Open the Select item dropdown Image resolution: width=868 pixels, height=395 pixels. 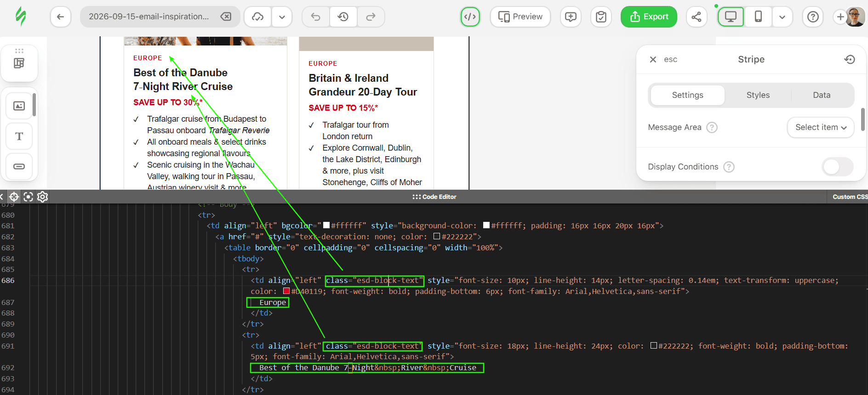[821, 127]
